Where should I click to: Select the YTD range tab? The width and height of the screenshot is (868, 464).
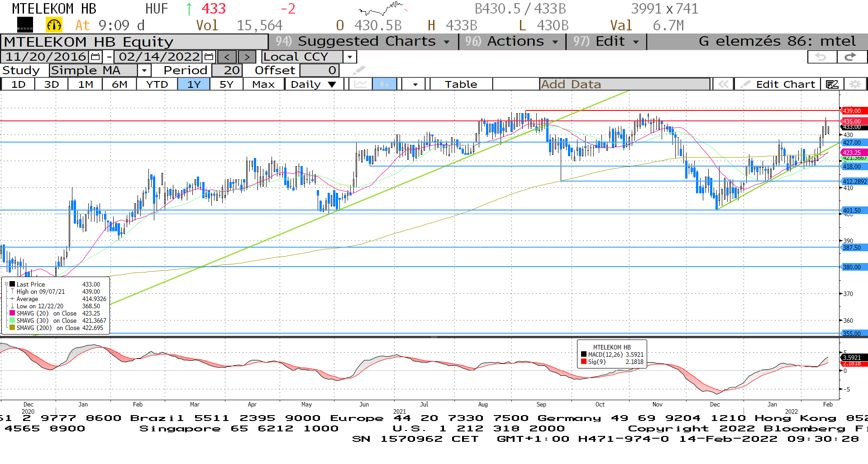point(157,84)
